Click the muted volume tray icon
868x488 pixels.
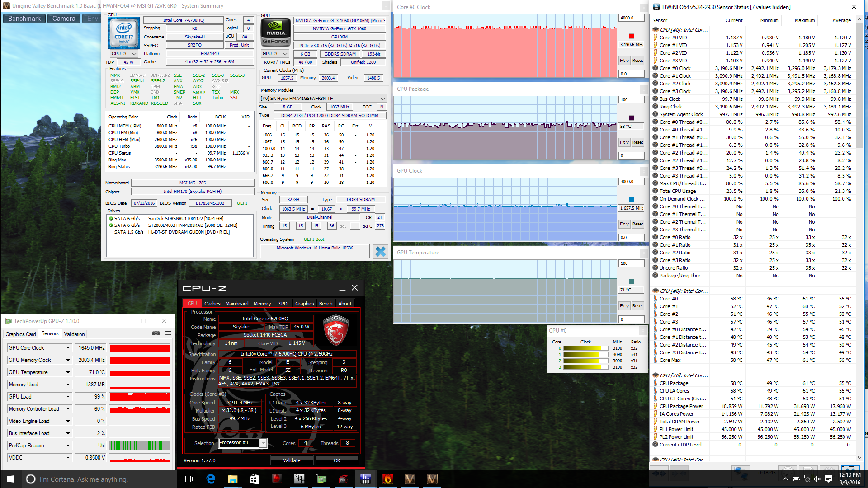817,479
